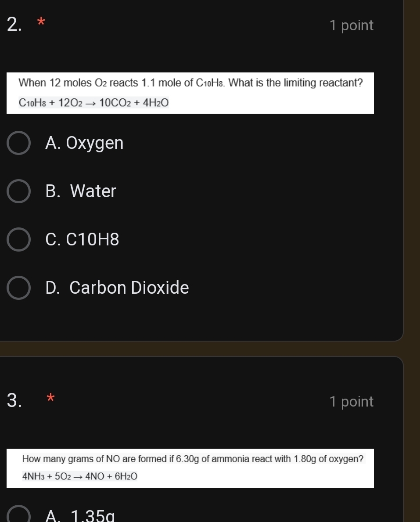
Task: Select radio button for option D Carbon Dioxide
Action: click(x=19, y=288)
